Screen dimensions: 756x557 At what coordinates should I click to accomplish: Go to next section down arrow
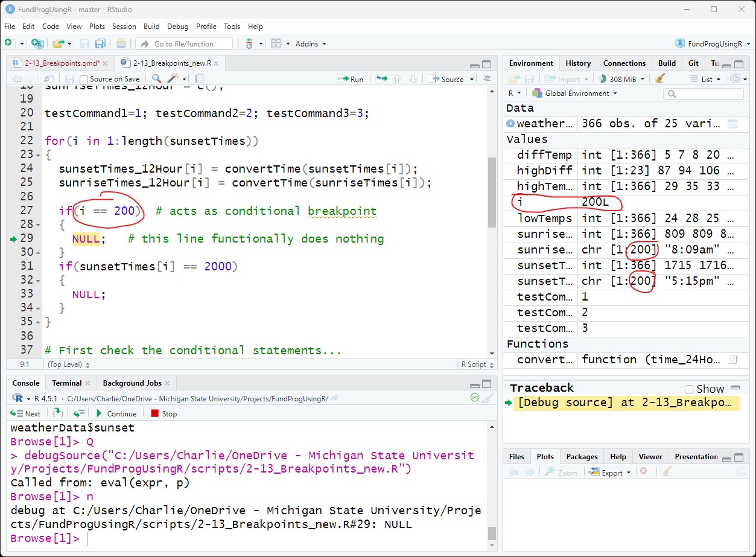[413, 78]
